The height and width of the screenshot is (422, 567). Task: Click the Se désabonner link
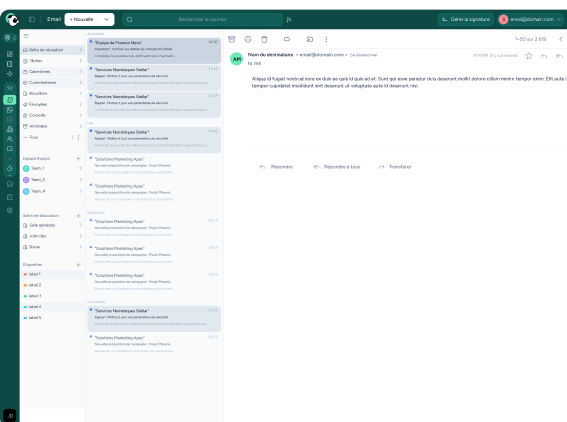pos(363,55)
